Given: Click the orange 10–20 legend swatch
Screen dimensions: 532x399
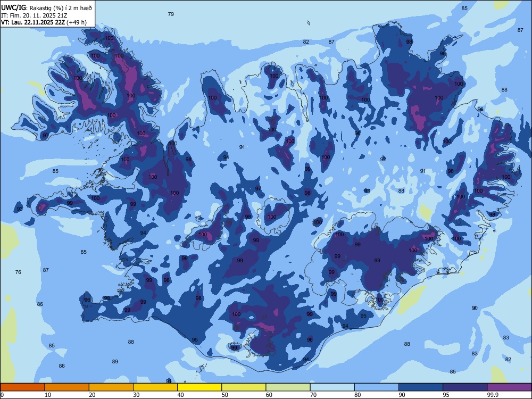Looking at the screenshot, I should [67, 387].
